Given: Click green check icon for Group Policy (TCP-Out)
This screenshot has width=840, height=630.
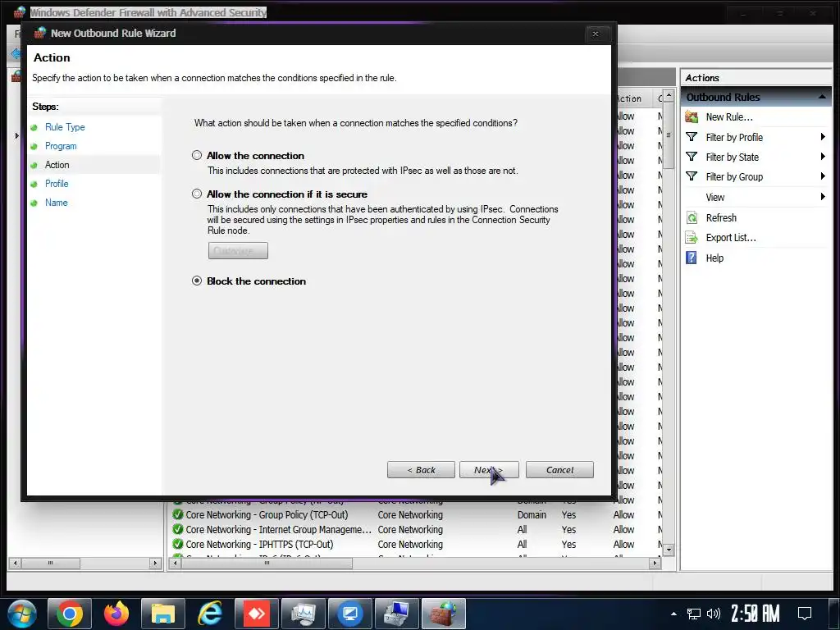Looking at the screenshot, I should click(177, 515).
